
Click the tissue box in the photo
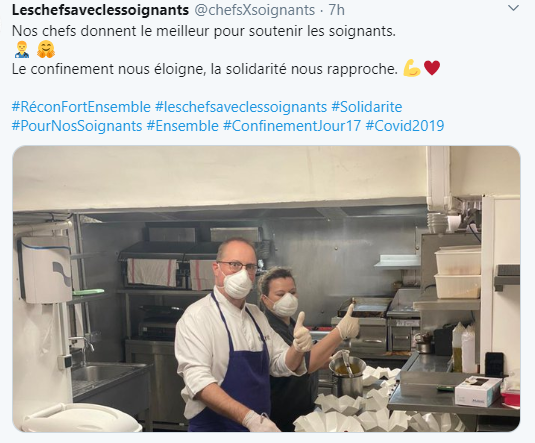coord(478,391)
